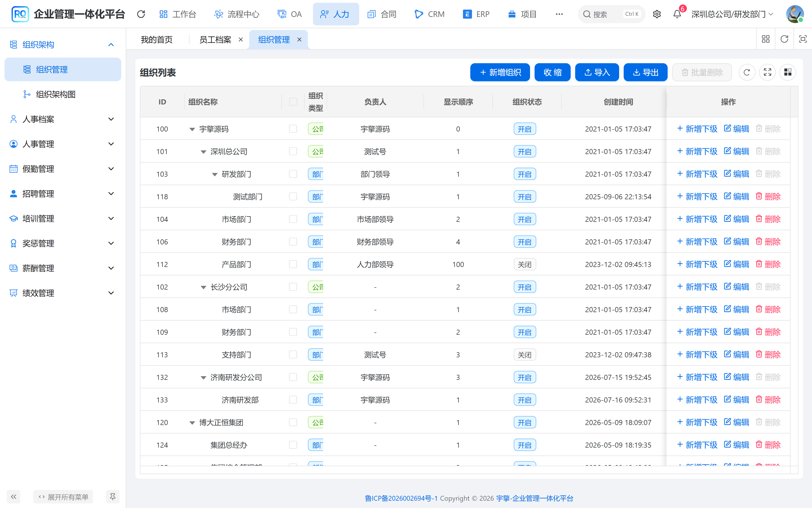Check the 研发部门 row checkbox

[293, 174]
